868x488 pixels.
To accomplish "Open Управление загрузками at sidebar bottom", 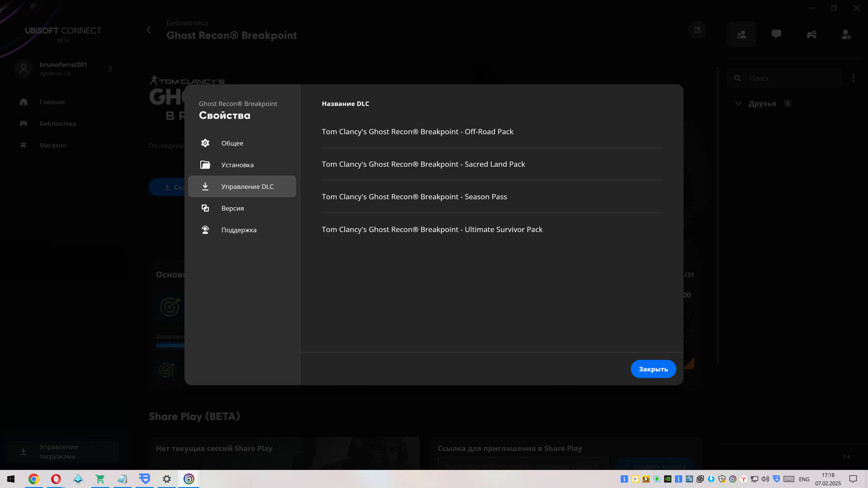I will tap(63, 452).
